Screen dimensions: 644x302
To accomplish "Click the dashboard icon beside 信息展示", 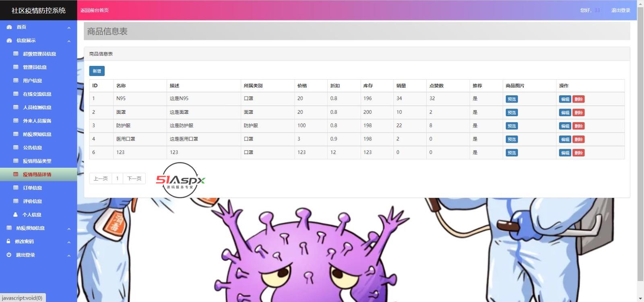I will [x=9, y=41].
